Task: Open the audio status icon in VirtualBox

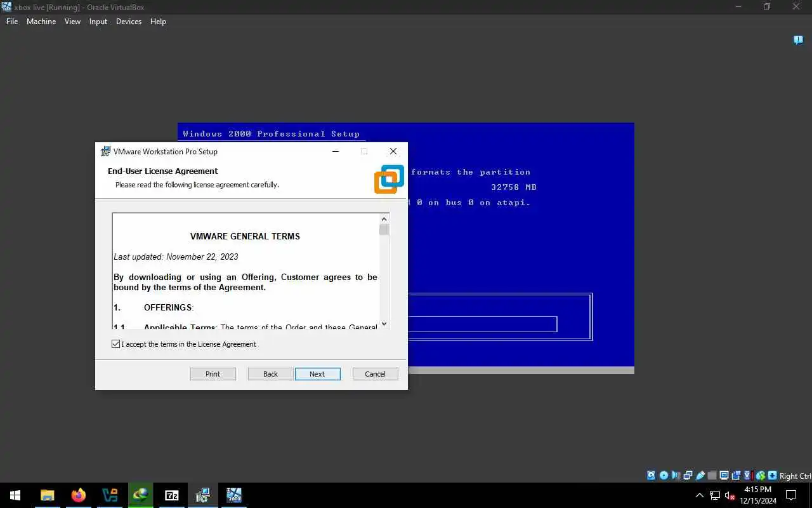Action: tap(676, 476)
